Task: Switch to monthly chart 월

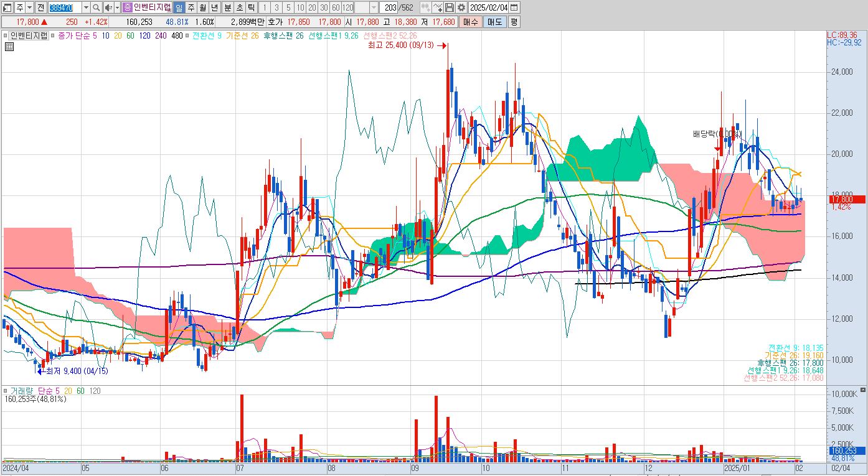Action: point(202,7)
